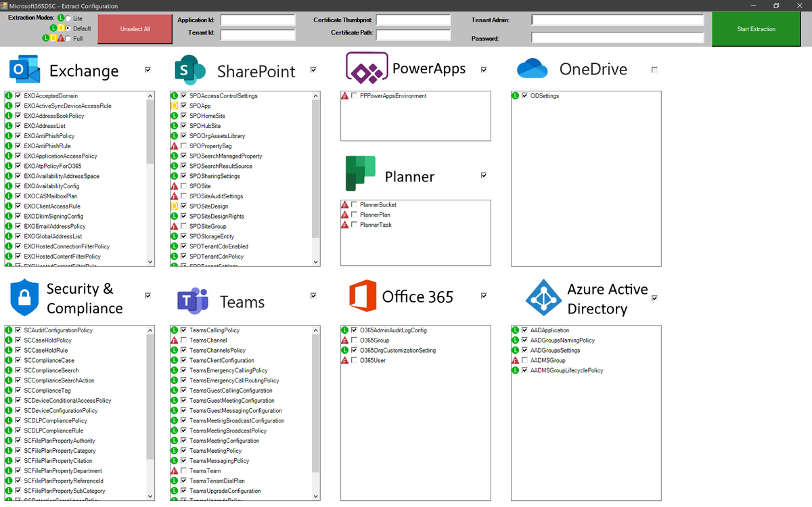This screenshot has width=812, height=507.
Task: Toggle the Exchange select-all checkbox
Action: pyautogui.click(x=148, y=70)
